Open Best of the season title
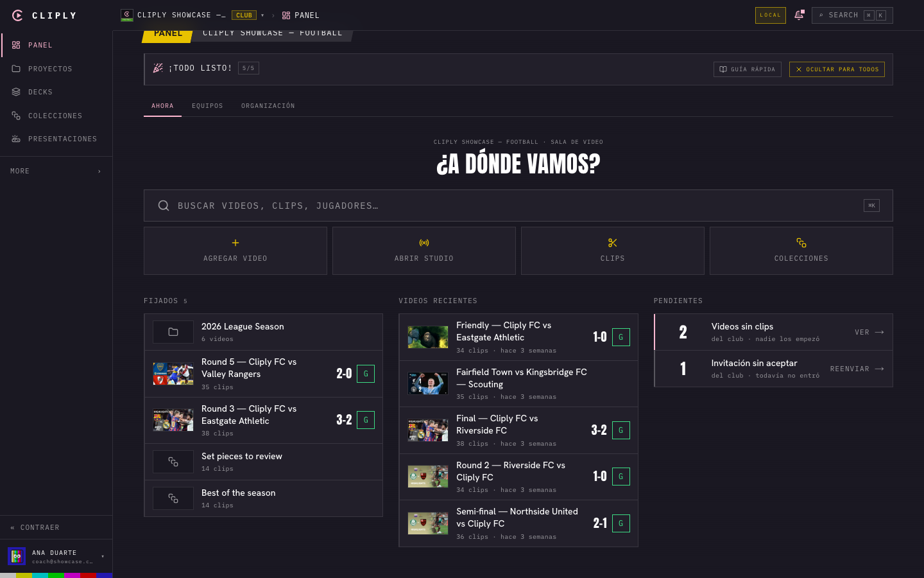The width and height of the screenshot is (924, 578). click(x=239, y=493)
